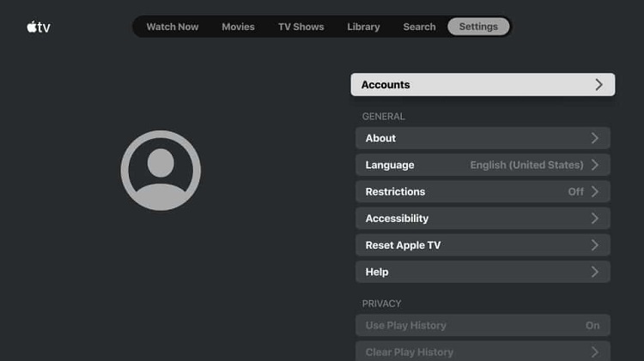Open the Accounts settings
This screenshot has height=361, width=644.
[483, 85]
